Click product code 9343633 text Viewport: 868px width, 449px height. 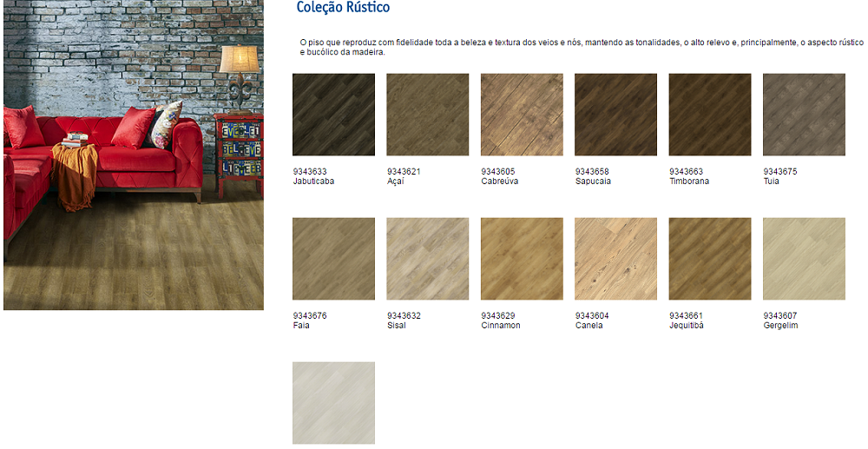[x=310, y=172]
